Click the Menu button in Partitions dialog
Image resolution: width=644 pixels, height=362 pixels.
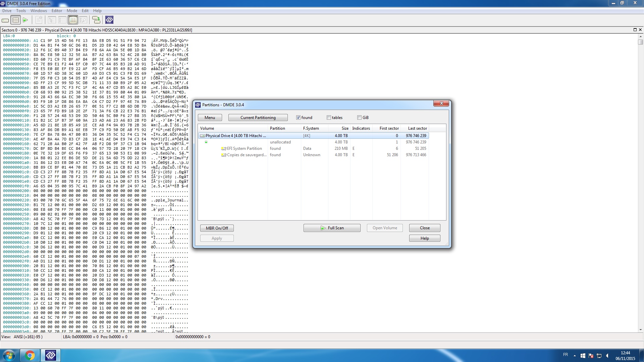(x=210, y=118)
